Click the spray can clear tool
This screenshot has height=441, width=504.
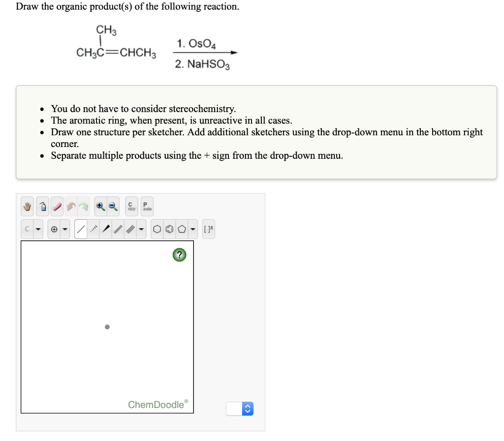[42, 206]
